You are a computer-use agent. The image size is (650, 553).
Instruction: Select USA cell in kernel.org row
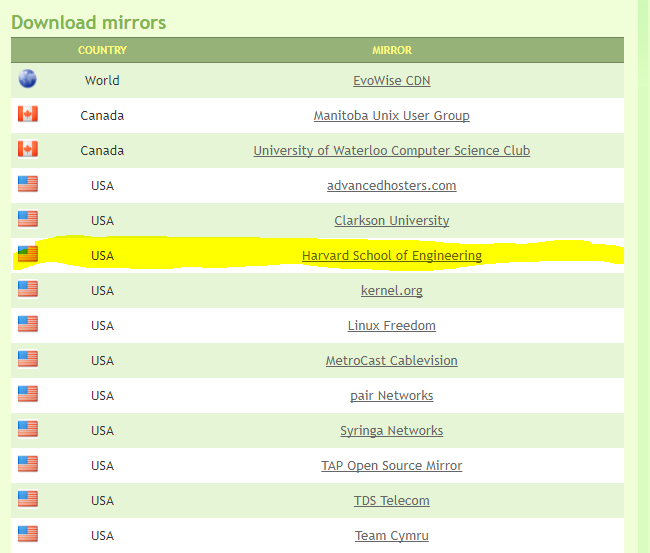pos(102,291)
